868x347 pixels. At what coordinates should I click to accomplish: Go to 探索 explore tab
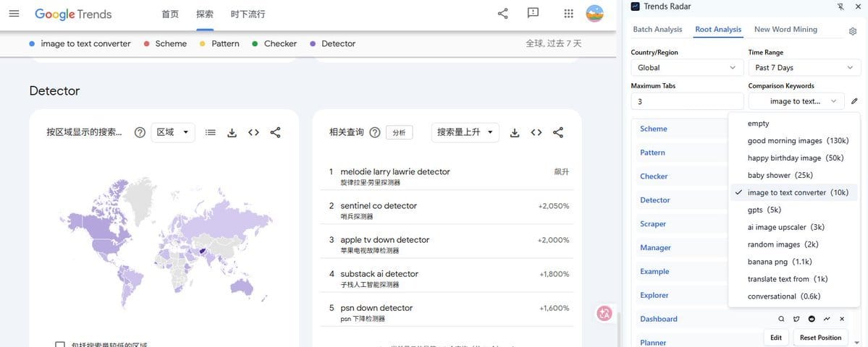[x=205, y=14]
